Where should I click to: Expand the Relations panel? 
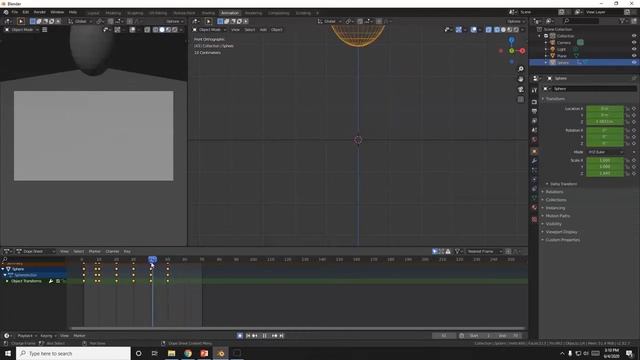pyautogui.click(x=554, y=192)
